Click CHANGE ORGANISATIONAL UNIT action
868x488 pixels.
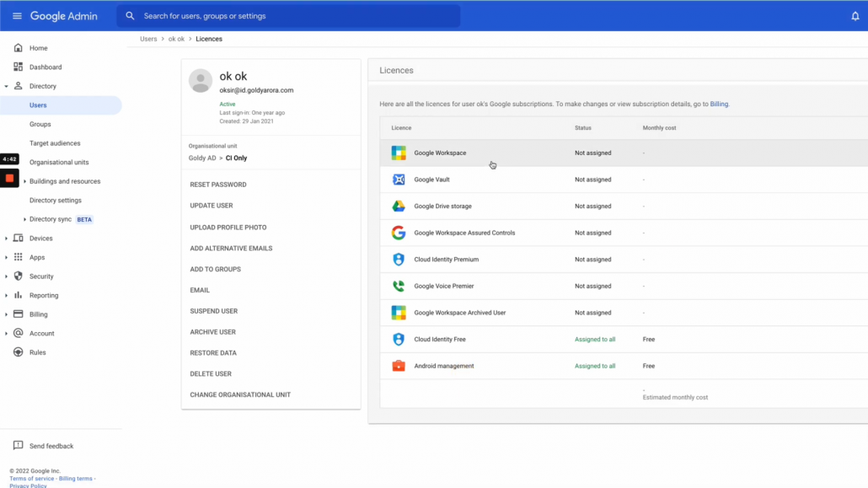click(x=240, y=395)
